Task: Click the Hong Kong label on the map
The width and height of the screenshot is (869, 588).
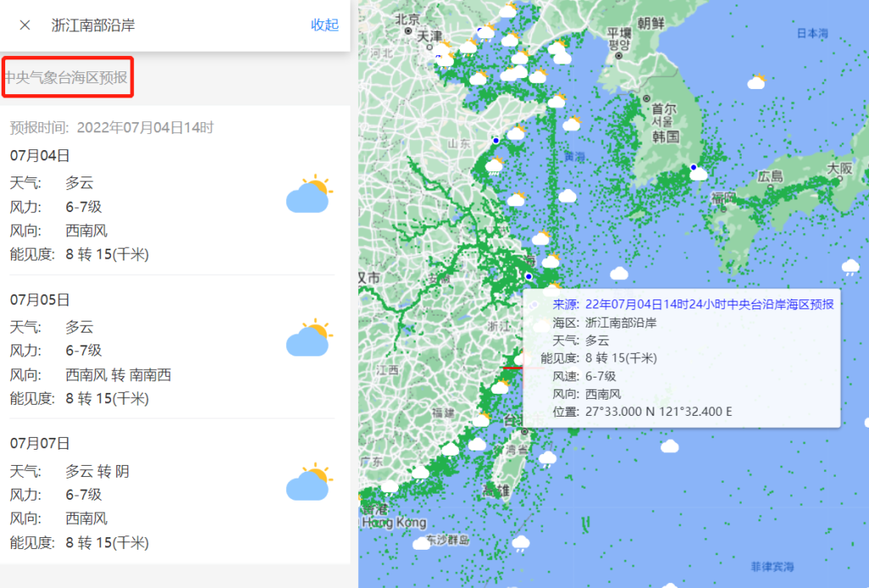Action: (x=394, y=523)
